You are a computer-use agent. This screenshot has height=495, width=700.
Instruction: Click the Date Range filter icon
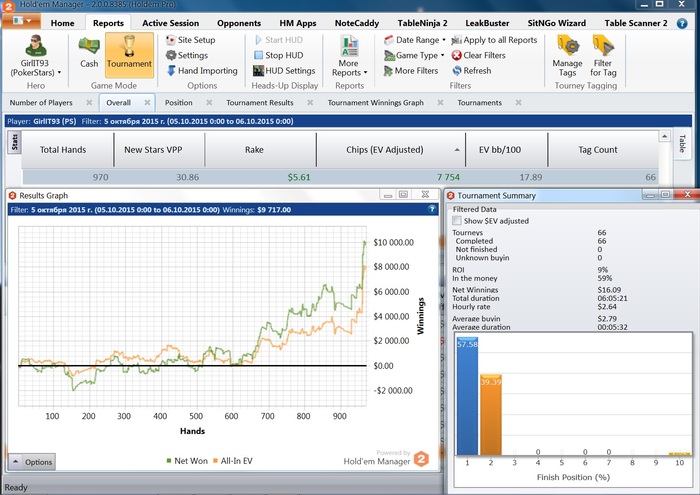(x=389, y=40)
